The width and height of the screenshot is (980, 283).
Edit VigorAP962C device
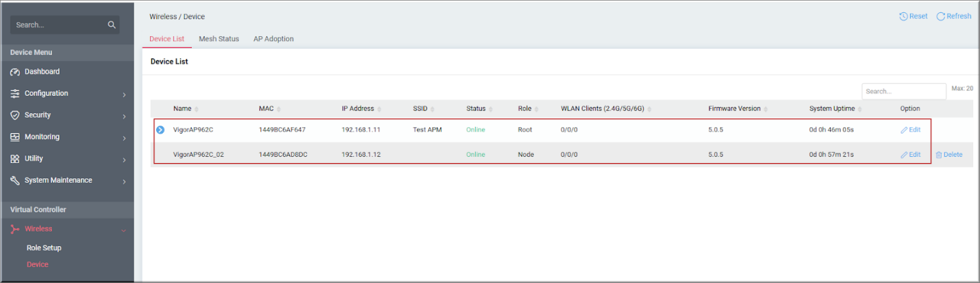(910, 130)
